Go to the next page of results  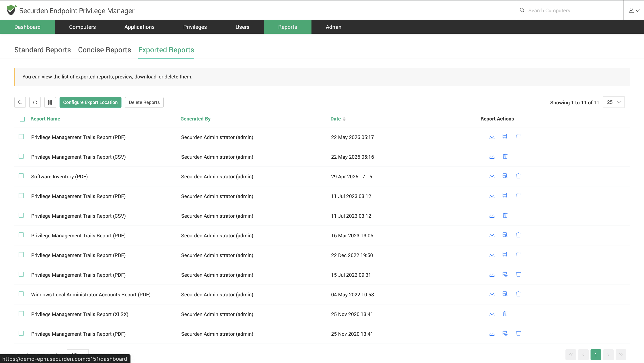point(608,355)
